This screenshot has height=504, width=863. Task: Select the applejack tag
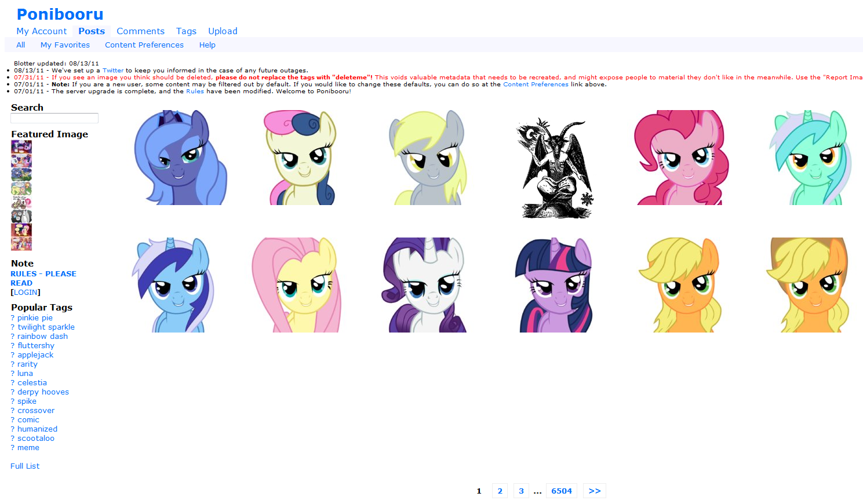click(35, 355)
